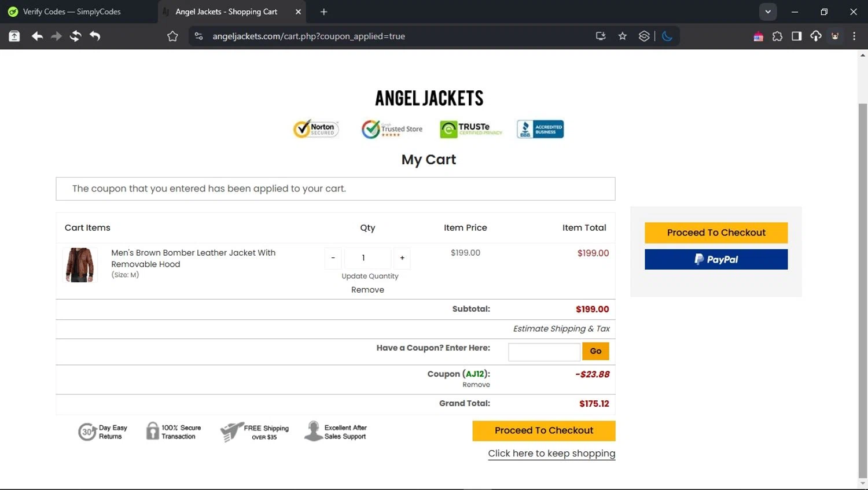
Task: Click the coupon discount -$23.88
Action: pyautogui.click(x=593, y=374)
